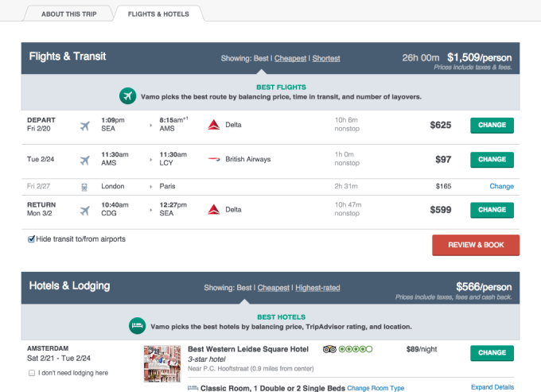
Task: Change the British Airways AMS to LCY flight
Action: [x=492, y=160]
